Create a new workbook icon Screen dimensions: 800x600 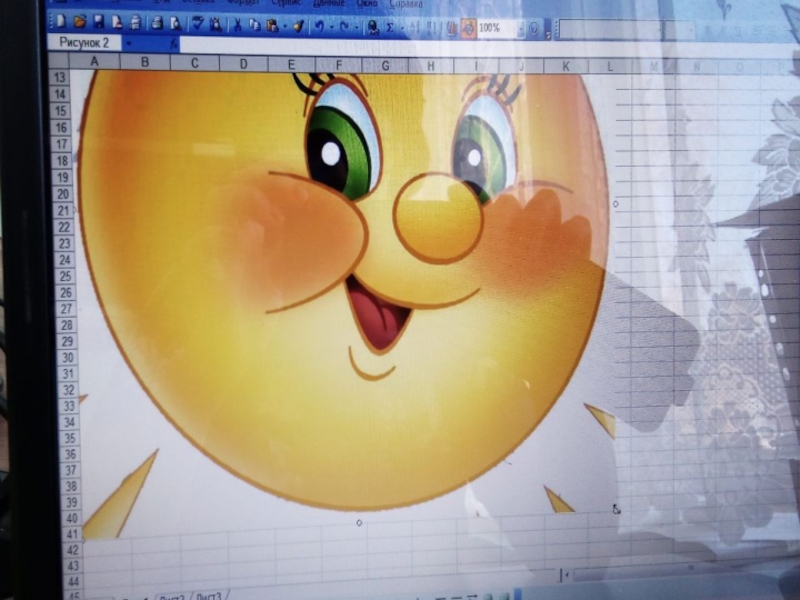tap(61, 21)
